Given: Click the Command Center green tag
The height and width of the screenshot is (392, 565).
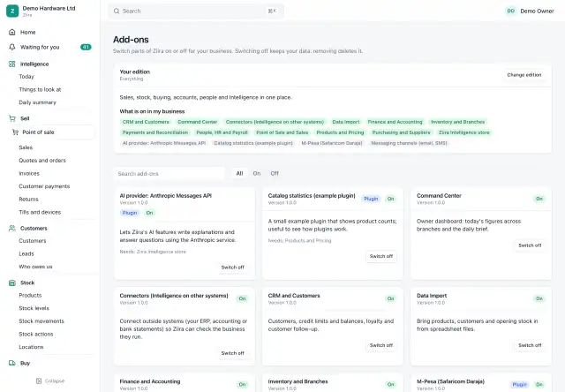Looking at the screenshot, I should 198,122.
